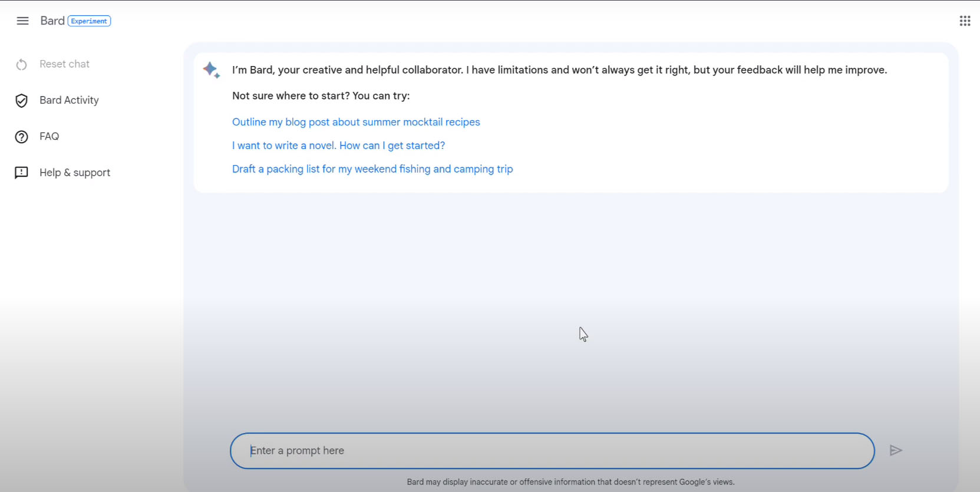Click the inaccurate information disclaimer text
Viewport: 980px width, 492px height.
(570, 482)
